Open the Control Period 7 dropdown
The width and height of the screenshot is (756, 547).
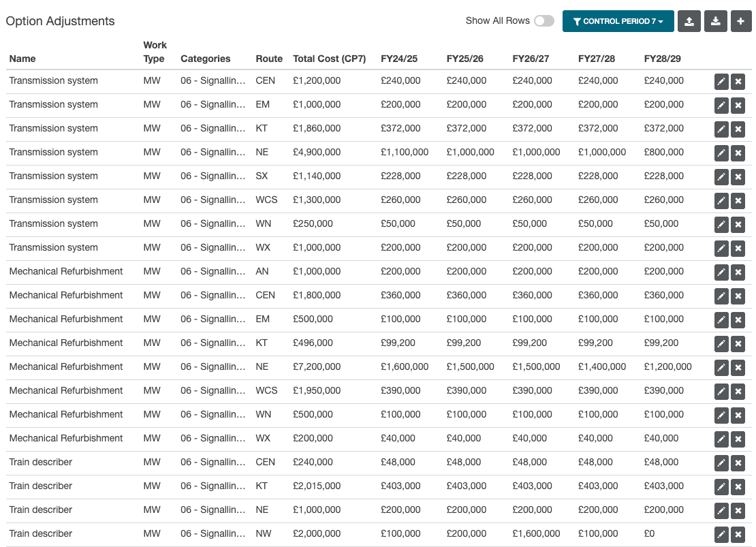(x=618, y=21)
